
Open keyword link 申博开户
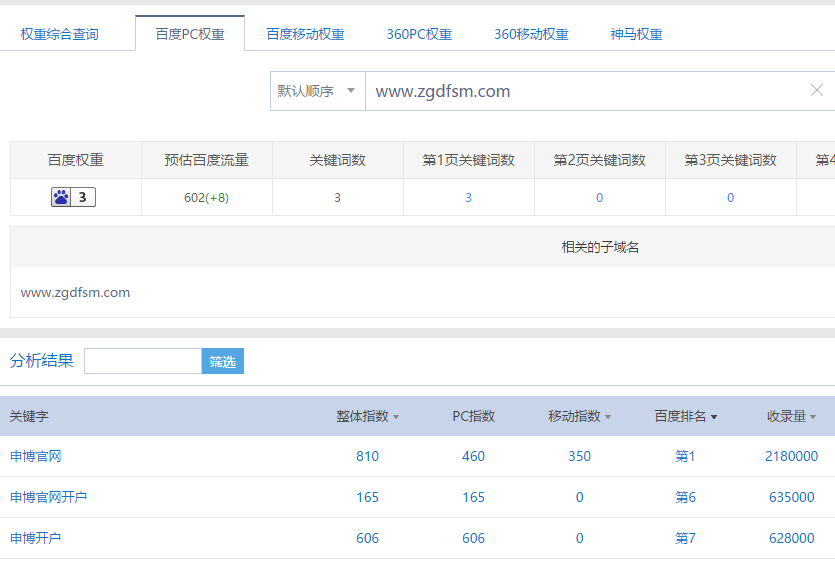36,538
